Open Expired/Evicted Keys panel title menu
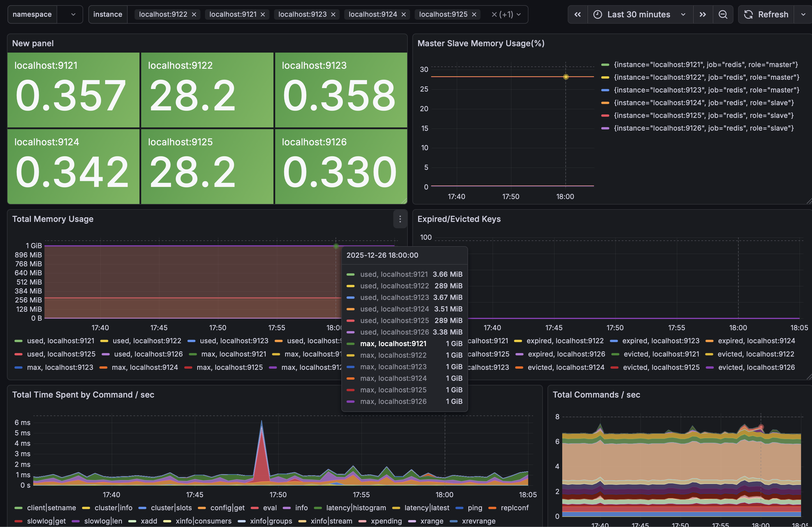This screenshot has width=812, height=527. coord(459,219)
